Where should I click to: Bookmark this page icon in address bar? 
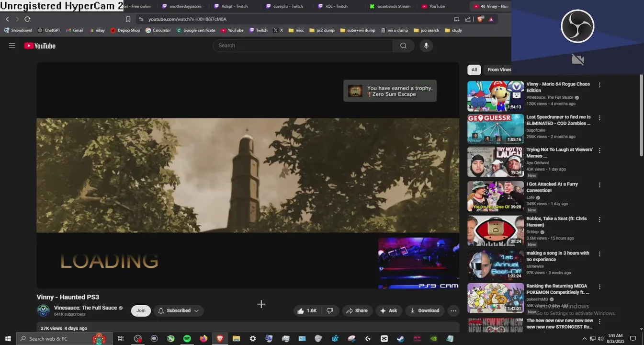pyautogui.click(x=128, y=19)
